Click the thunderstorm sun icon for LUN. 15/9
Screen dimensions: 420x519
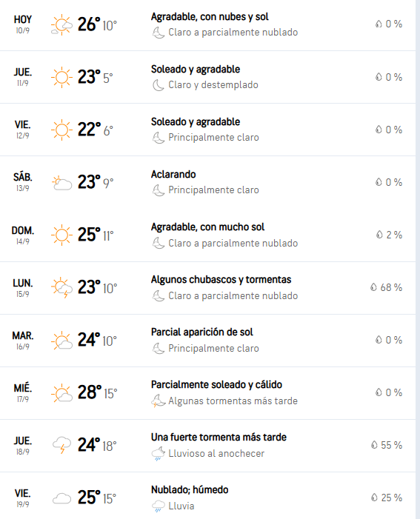coord(61,287)
